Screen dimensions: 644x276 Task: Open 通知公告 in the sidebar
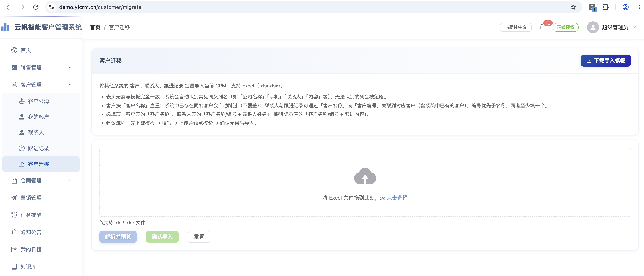[41, 232]
